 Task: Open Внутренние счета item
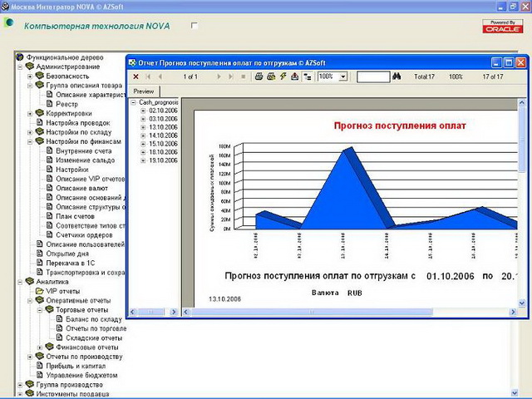point(83,151)
